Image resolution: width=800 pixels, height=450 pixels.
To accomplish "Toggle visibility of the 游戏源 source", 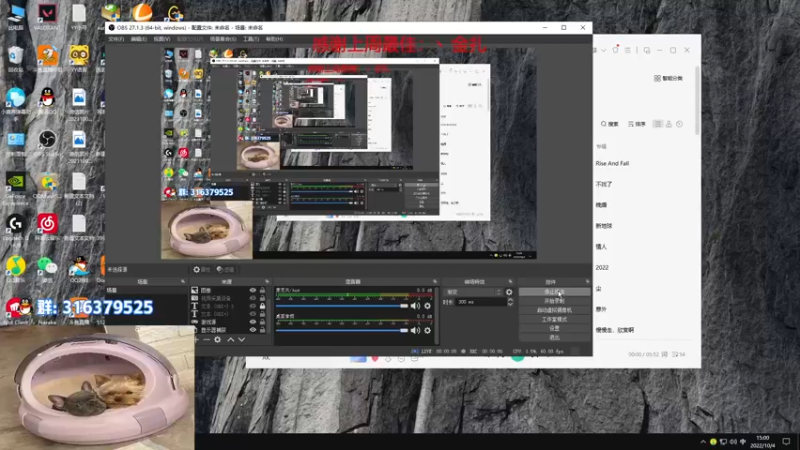I will (x=253, y=322).
